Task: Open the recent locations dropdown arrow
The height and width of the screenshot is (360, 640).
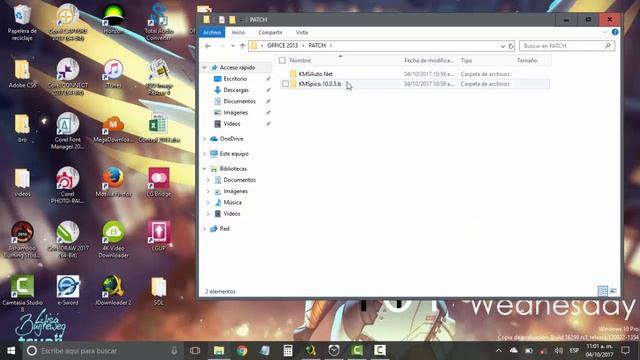Action: pos(233,46)
